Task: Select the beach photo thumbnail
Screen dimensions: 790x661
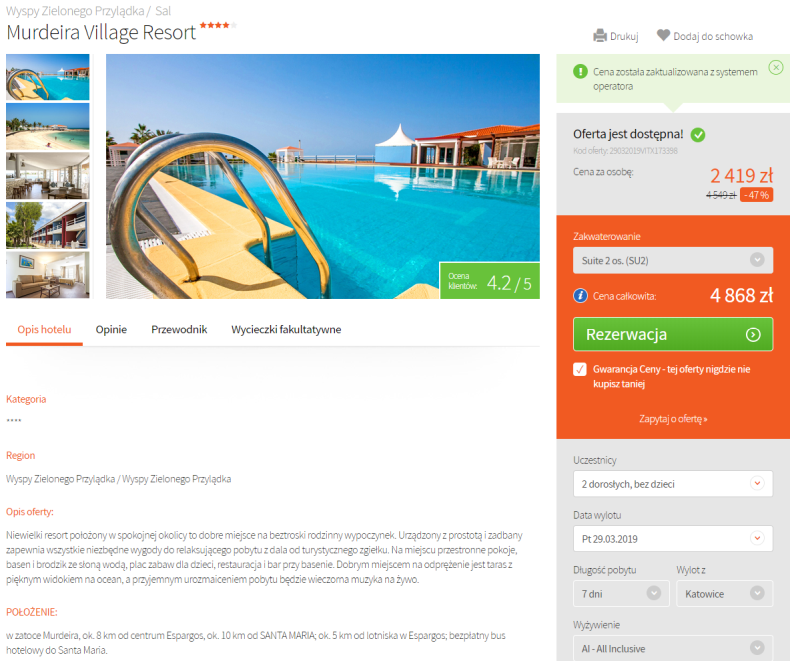Action: coord(48,126)
